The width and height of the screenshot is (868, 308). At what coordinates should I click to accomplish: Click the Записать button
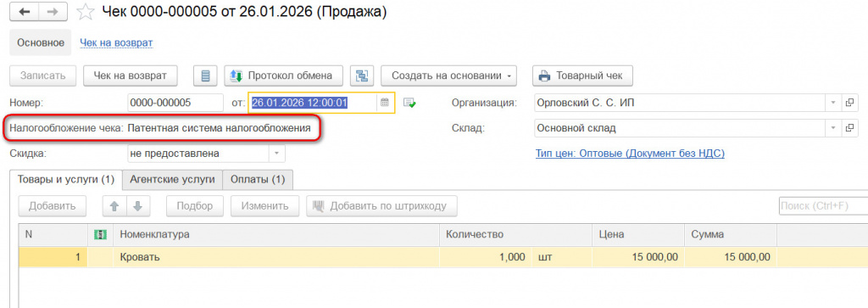42,76
